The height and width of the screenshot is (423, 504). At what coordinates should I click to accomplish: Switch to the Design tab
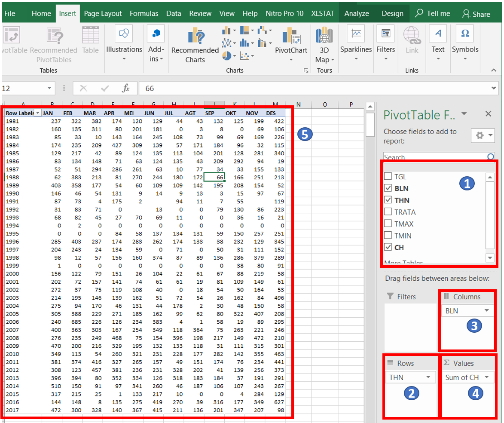[x=392, y=13]
